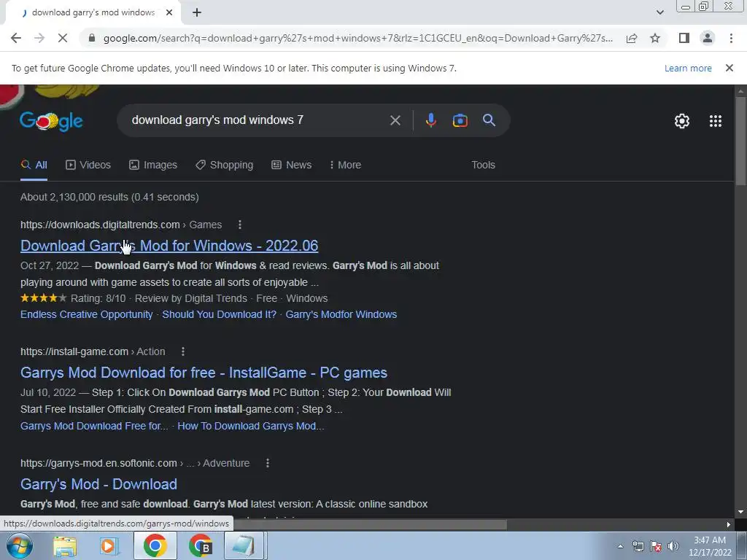This screenshot has height=560, width=747.
Task: Open 'Garry's Modfor Windows' sitelink
Action: (341, 315)
